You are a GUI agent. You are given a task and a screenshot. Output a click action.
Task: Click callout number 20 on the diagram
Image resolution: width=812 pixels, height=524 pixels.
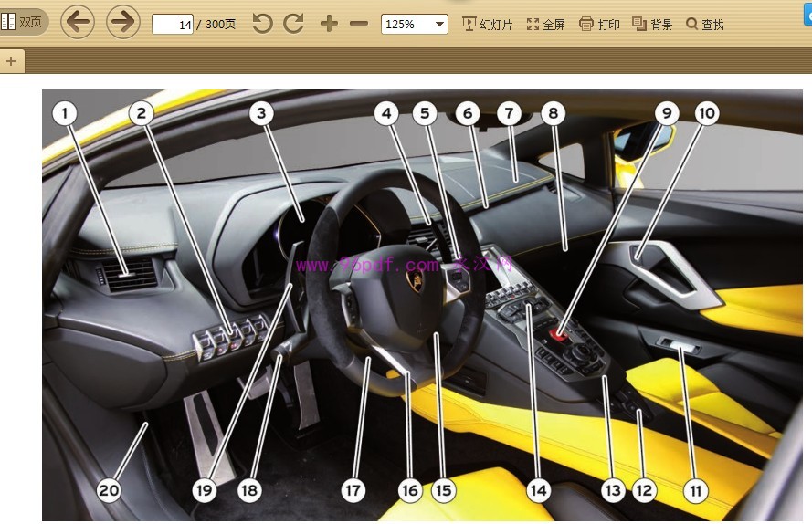pos(109,489)
